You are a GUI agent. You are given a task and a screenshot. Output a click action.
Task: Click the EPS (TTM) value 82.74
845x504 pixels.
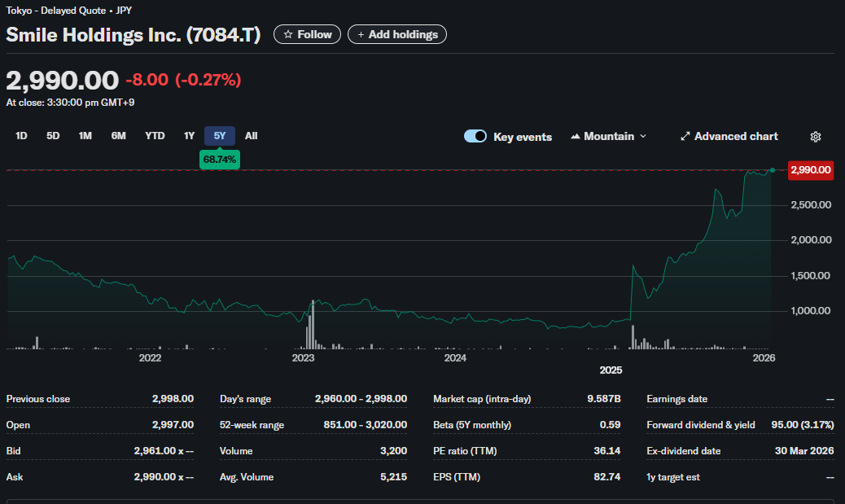coord(606,477)
